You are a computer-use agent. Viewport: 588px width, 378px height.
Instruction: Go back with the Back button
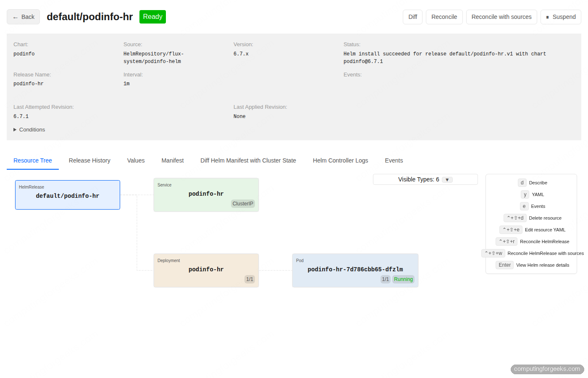23,17
